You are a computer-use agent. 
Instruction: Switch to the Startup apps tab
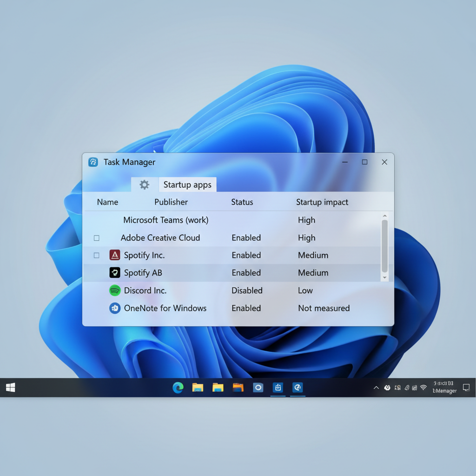pyautogui.click(x=188, y=185)
